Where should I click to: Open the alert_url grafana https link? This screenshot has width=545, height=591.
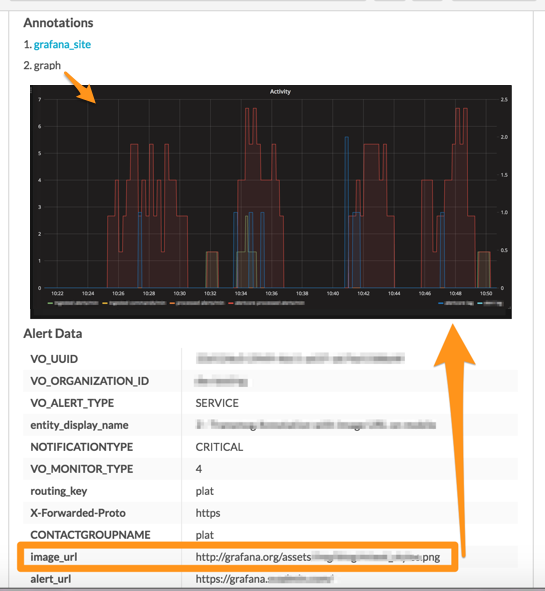point(264,579)
